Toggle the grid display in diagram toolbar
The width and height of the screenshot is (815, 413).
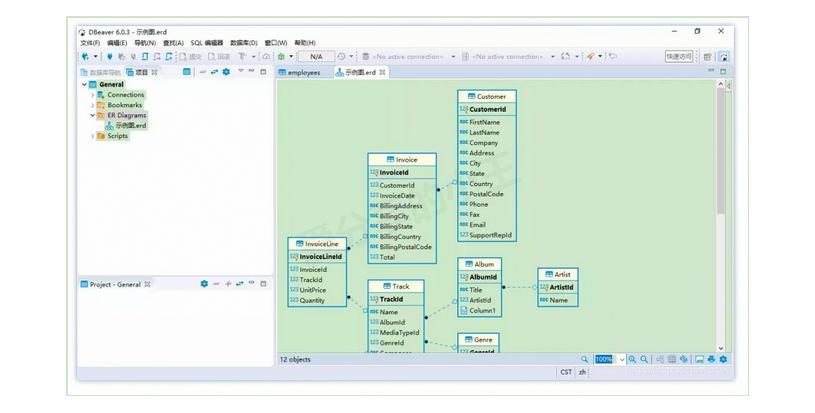[x=671, y=359]
